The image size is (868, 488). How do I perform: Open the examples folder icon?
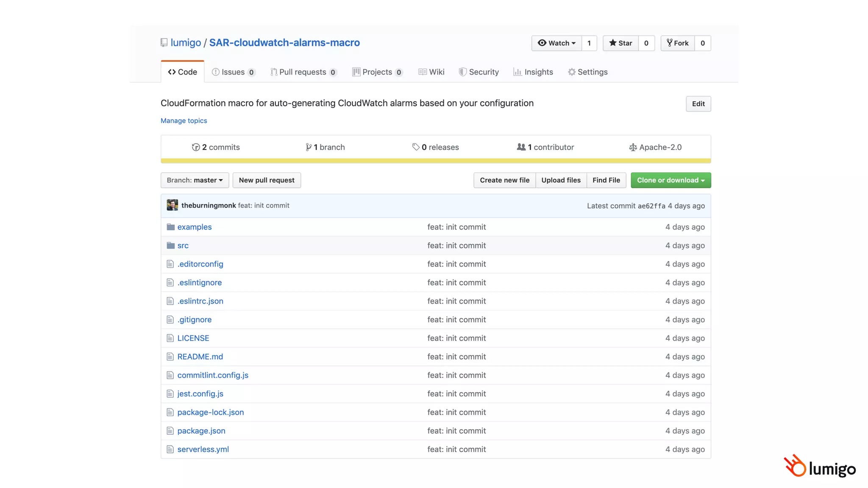[171, 227]
